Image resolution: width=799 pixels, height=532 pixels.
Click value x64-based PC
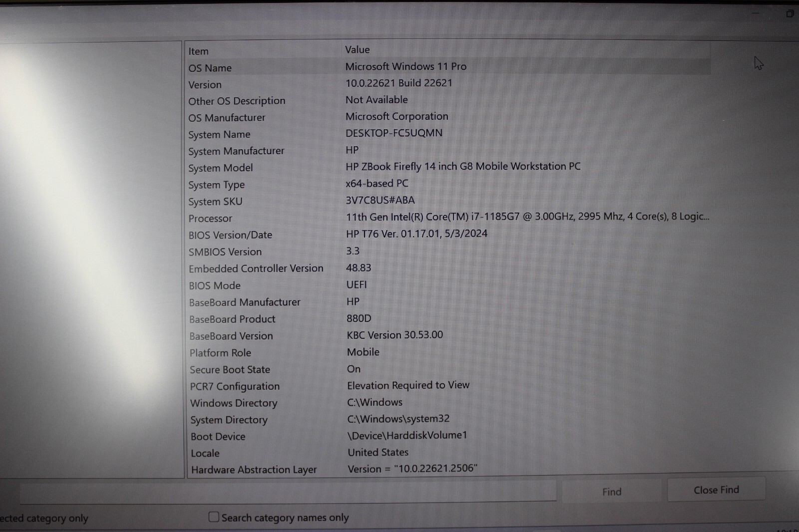[377, 183]
